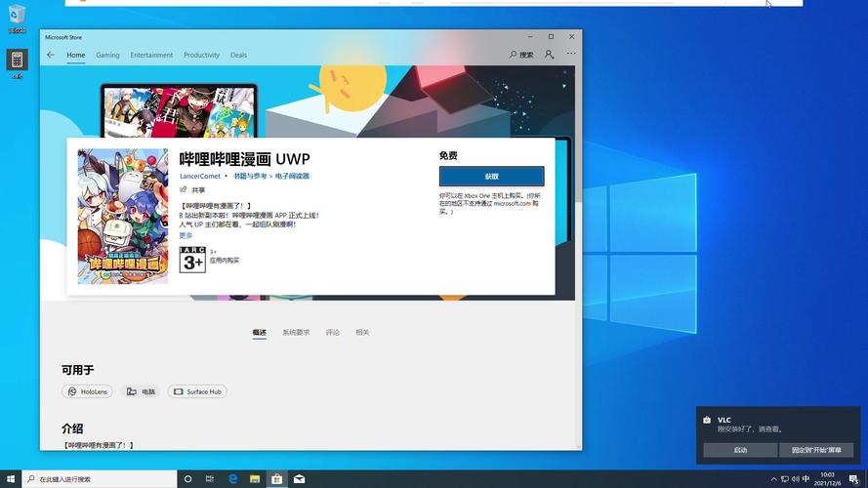The width and height of the screenshot is (868, 488).
Task: Click the 免费 price label
Action: coord(448,155)
